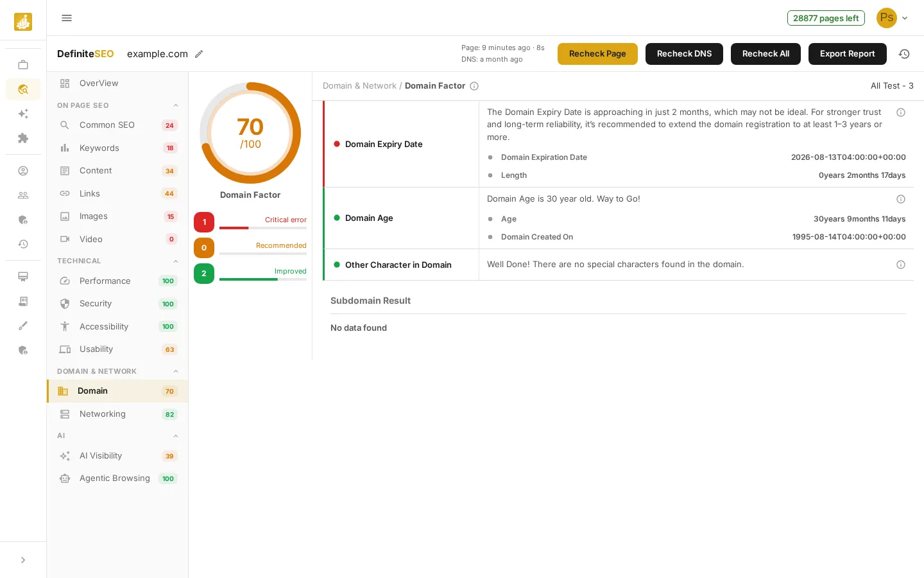This screenshot has width=924, height=578.
Task: Click the 70/100 Domain Factor score gauge
Action: pyautogui.click(x=250, y=133)
